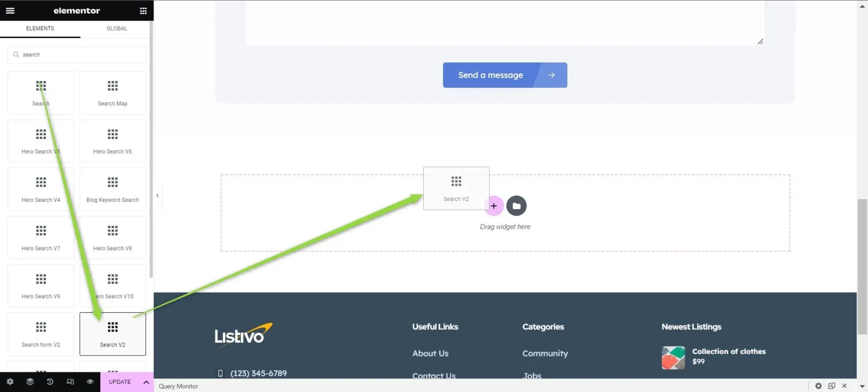The height and width of the screenshot is (392, 868).
Task: Open Collection of clothes listing
Action: pyautogui.click(x=729, y=351)
